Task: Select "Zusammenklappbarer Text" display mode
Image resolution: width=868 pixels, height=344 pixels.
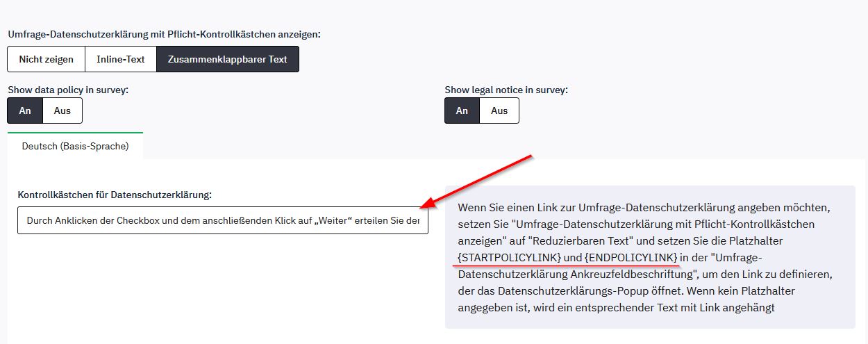Action: coord(227,59)
